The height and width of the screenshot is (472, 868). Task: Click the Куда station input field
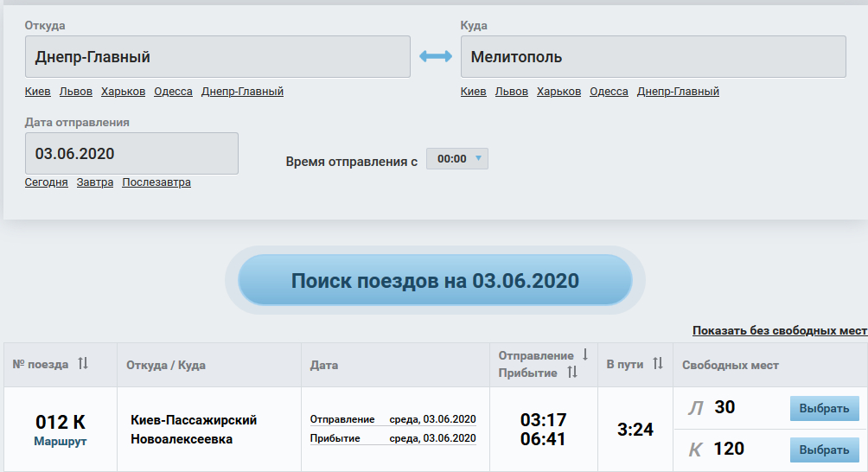pyautogui.click(x=654, y=57)
